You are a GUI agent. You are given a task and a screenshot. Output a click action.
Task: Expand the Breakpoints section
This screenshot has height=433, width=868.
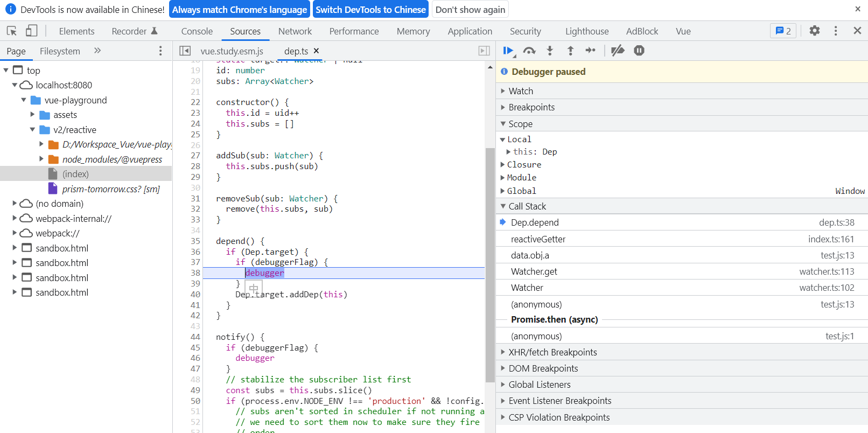pyautogui.click(x=531, y=107)
